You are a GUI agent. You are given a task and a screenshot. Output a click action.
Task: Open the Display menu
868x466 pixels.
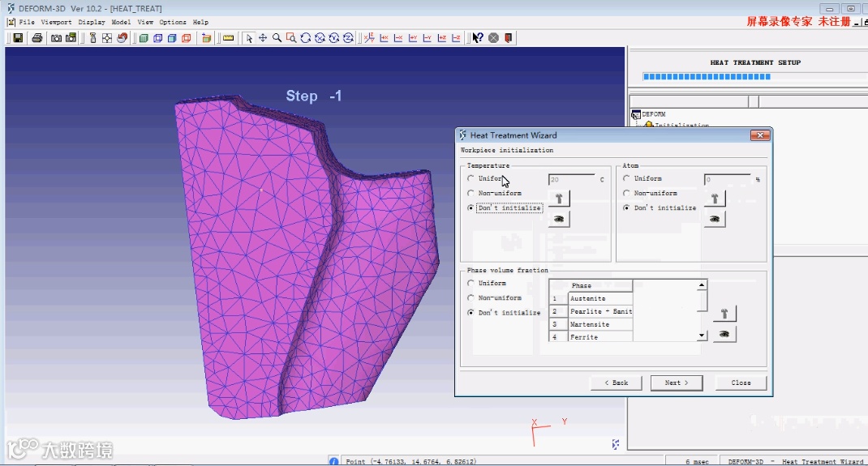(x=92, y=22)
